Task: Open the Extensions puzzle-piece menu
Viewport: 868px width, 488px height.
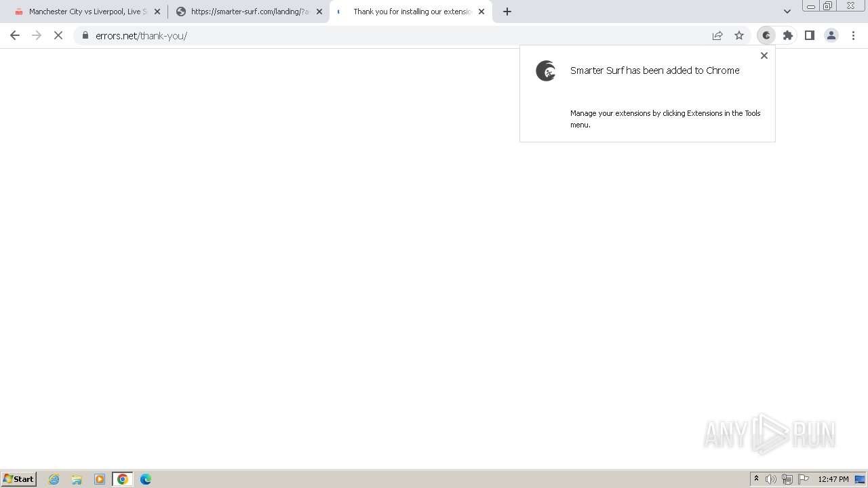Action: coord(788,35)
